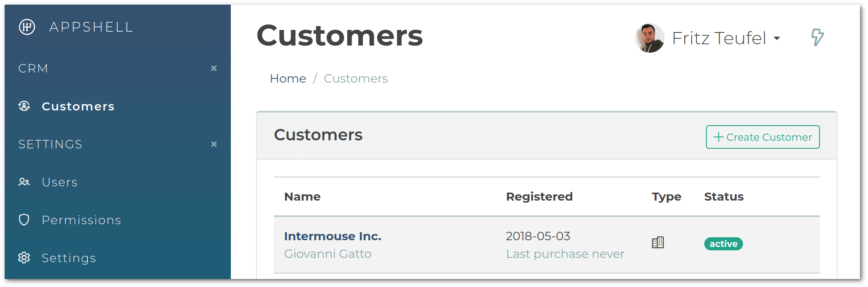
Task: Collapse the SETTINGS menu section
Action: pyautogui.click(x=214, y=144)
